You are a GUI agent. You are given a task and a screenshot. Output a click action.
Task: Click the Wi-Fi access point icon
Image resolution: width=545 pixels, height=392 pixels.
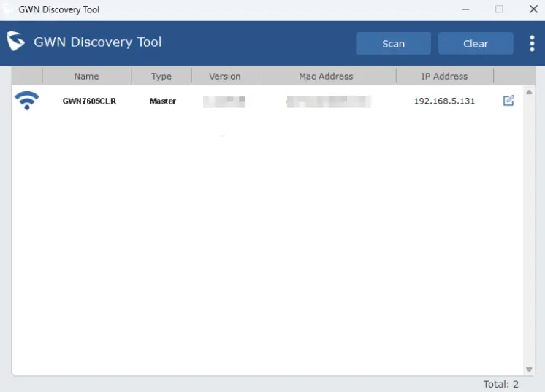point(27,100)
